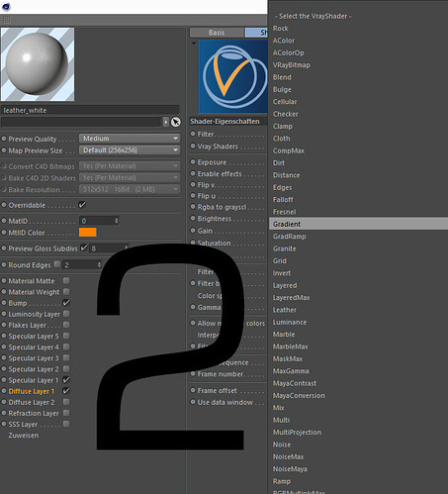Viewport: 448px width, 494px height.
Task: Open the Map Preview Size dropdown
Action: coord(130,150)
